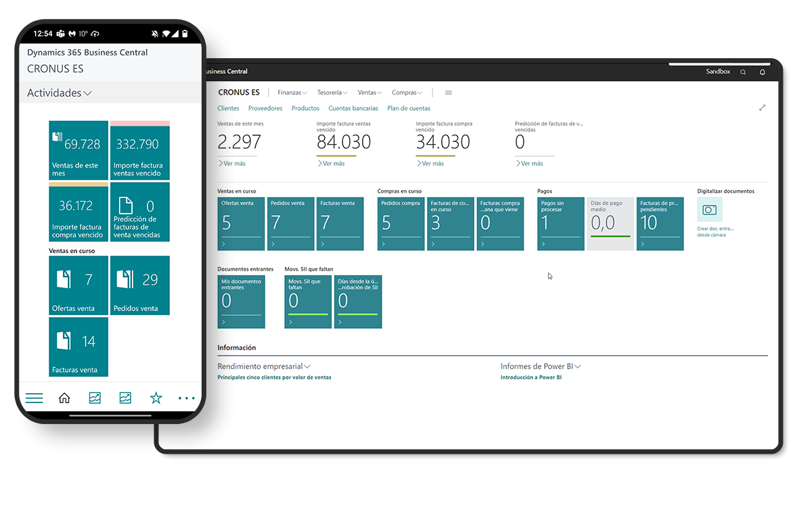Tap the first chart icon in phone bottom bar
Image resolution: width=812 pixels, height=512 pixels.
tap(95, 398)
